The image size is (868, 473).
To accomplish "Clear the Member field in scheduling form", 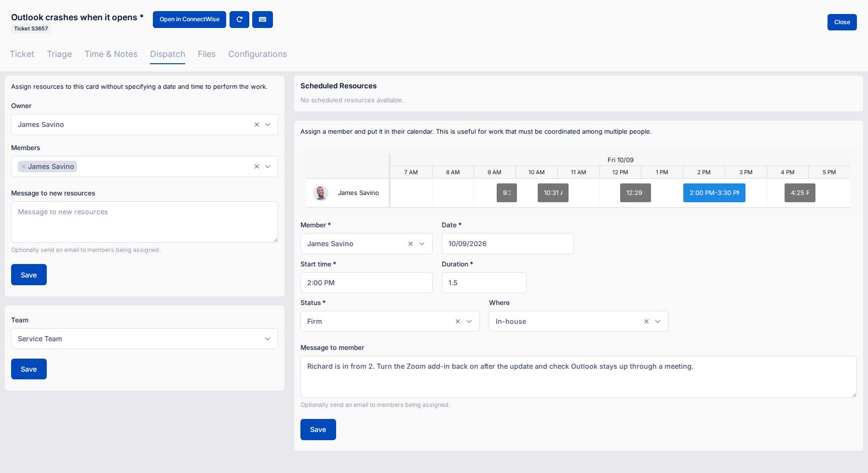I will pos(410,244).
